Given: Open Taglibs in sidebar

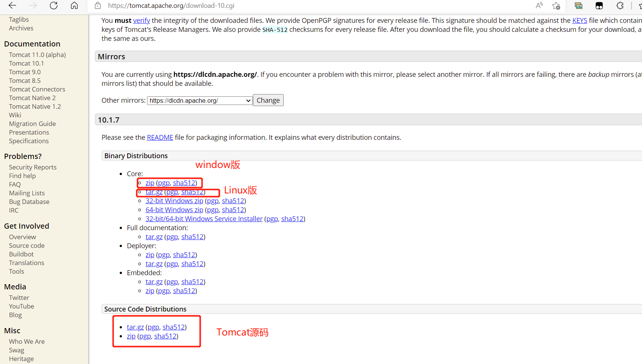Looking at the screenshot, I should coord(19,19).
